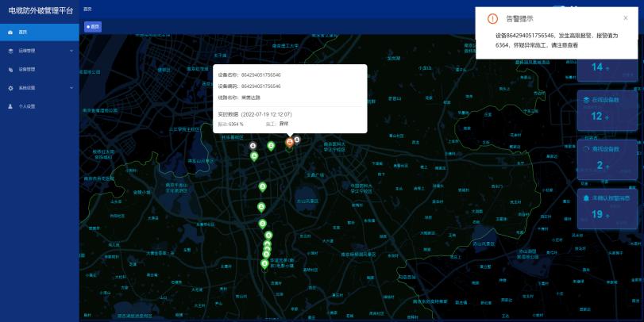Open the 离线设备数 statistics card

[x=607, y=159]
